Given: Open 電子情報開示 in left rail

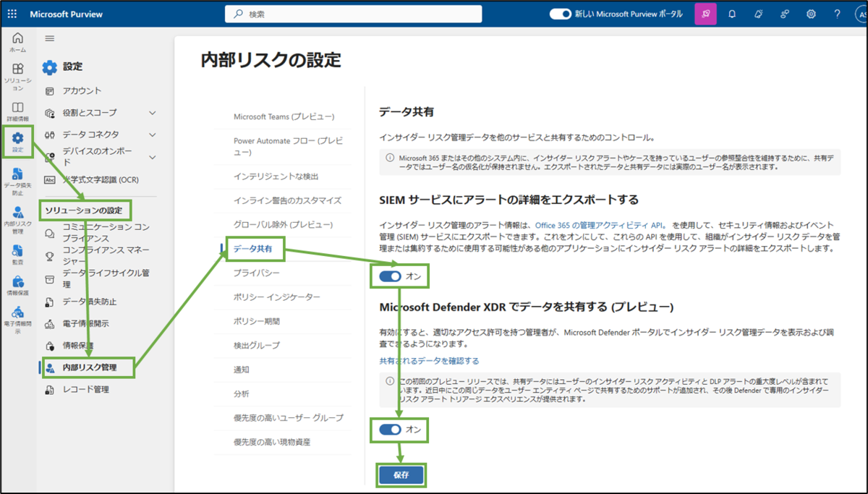Looking at the screenshot, I should [18, 320].
